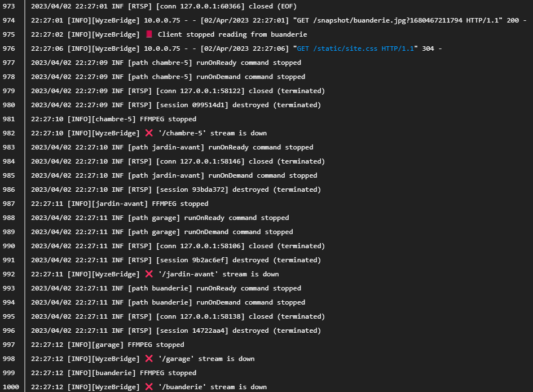The width and height of the screenshot is (533, 392).
Task: Select line number 982 in the gutter
Action: pos(9,133)
